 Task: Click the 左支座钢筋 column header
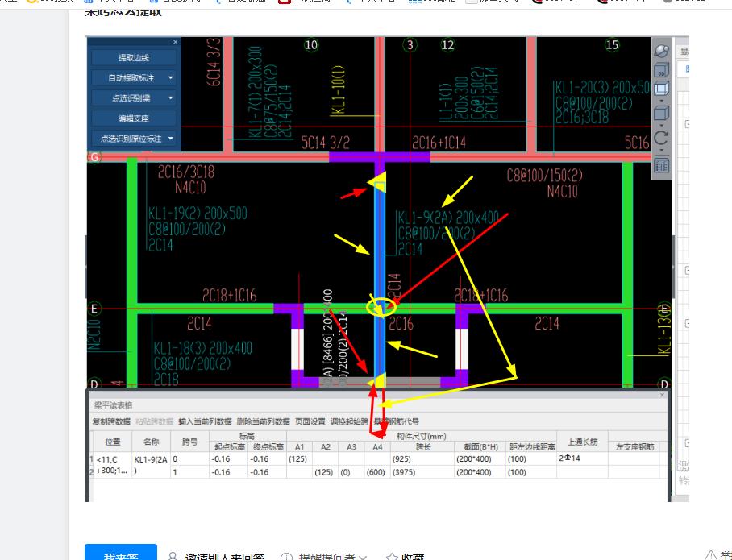point(634,446)
